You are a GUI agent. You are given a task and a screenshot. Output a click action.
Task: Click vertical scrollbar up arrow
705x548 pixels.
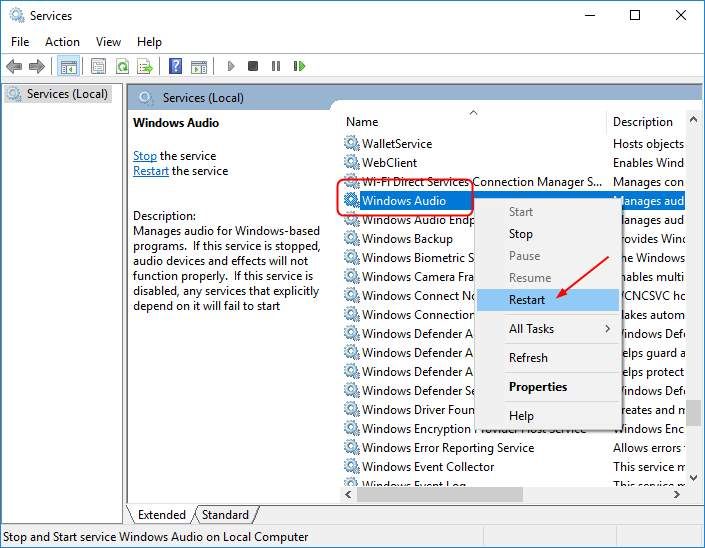[x=693, y=120]
